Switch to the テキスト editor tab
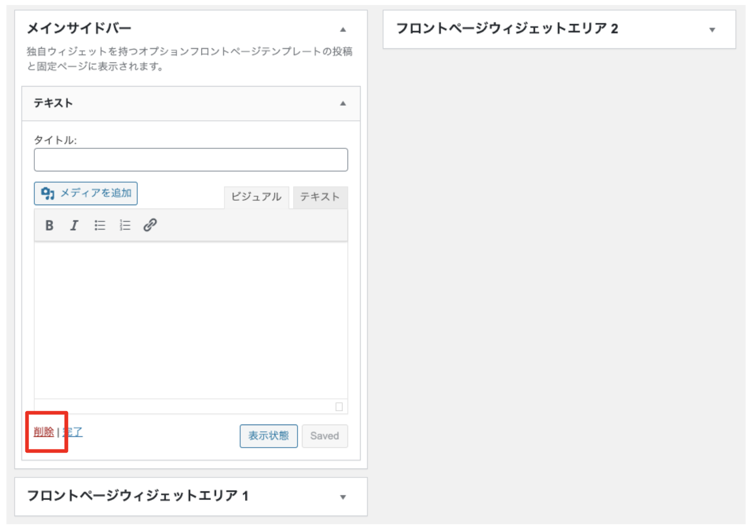The height and width of the screenshot is (532, 756). tap(319, 197)
